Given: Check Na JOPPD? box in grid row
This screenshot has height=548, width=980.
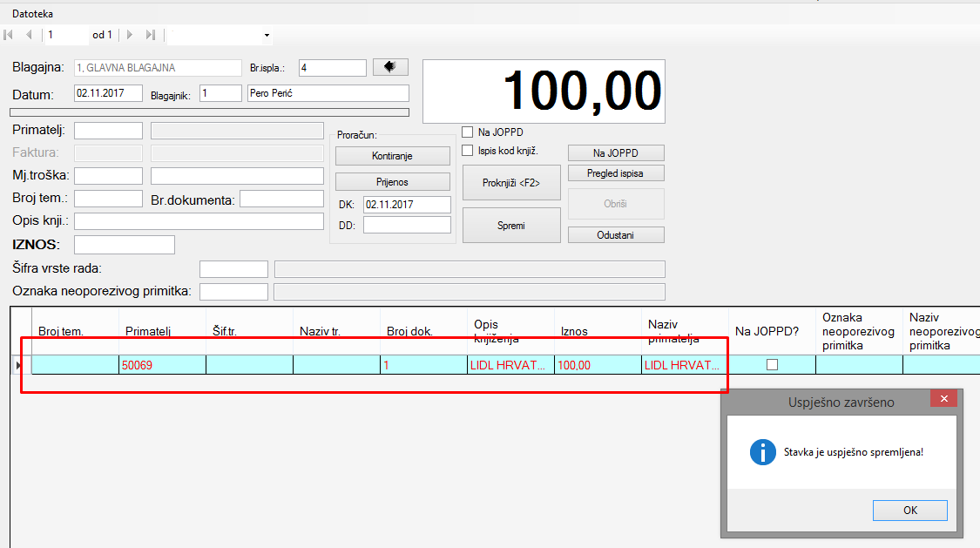Looking at the screenshot, I should [772, 366].
